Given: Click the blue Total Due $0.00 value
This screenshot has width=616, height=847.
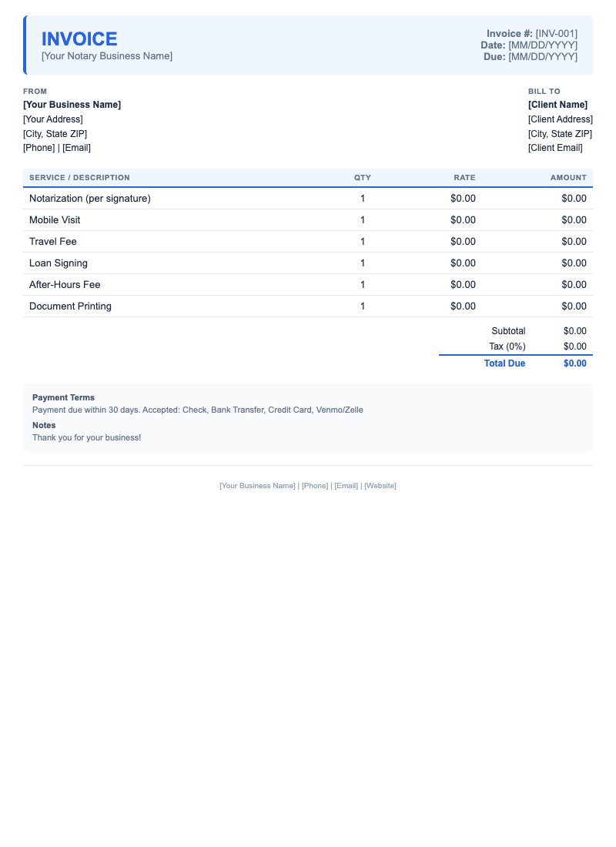Looking at the screenshot, I should (575, 363).
